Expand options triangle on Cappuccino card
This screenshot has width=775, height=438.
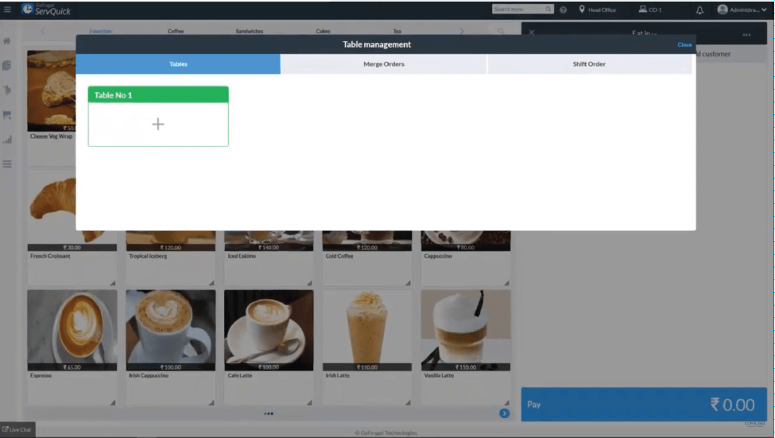(506, 283)
